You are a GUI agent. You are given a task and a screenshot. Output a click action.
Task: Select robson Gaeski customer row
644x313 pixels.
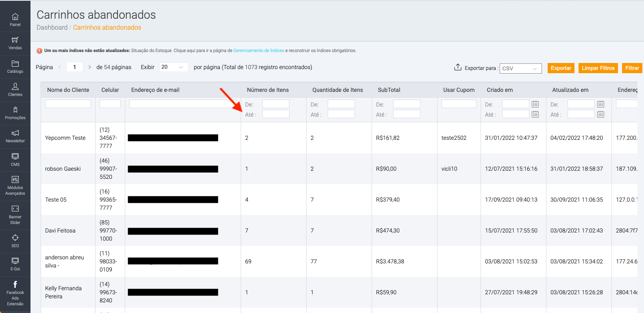[339, 169]
